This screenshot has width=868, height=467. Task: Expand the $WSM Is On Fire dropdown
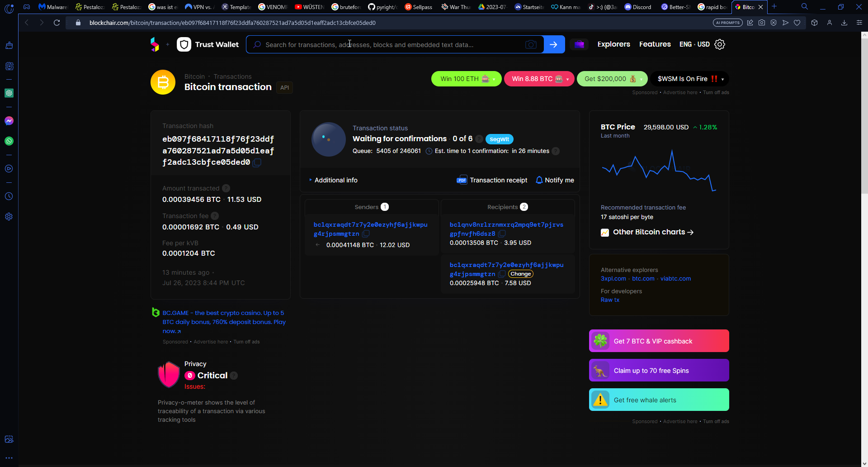(722, 79)
